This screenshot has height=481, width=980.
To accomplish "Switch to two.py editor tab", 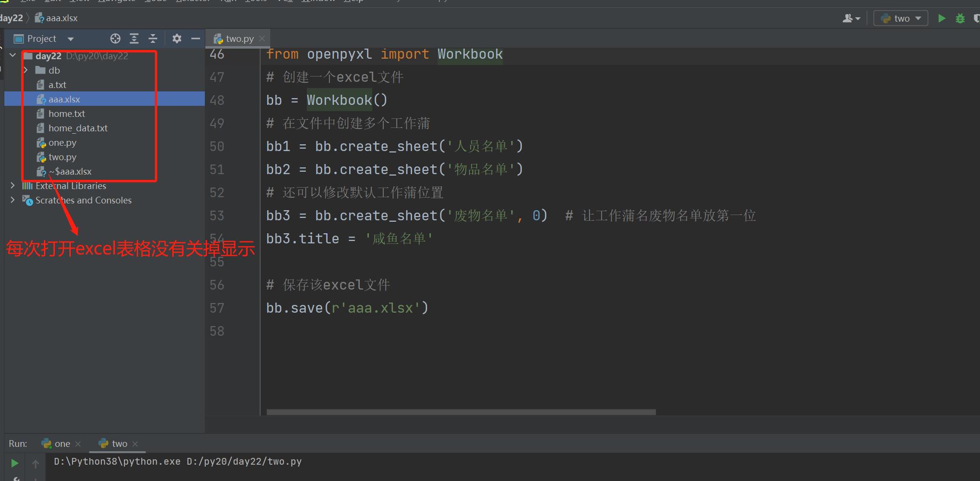I will coord(239,38).
